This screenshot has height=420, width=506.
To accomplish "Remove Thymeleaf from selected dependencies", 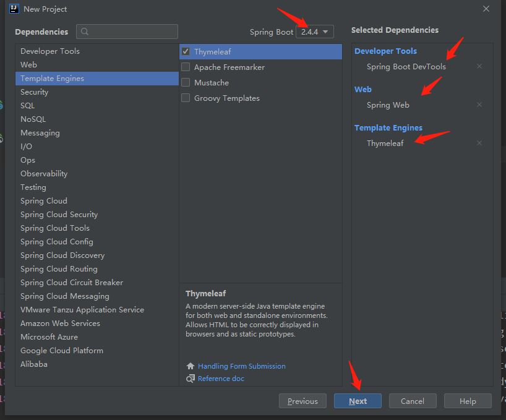I will [x=479, y=143].
